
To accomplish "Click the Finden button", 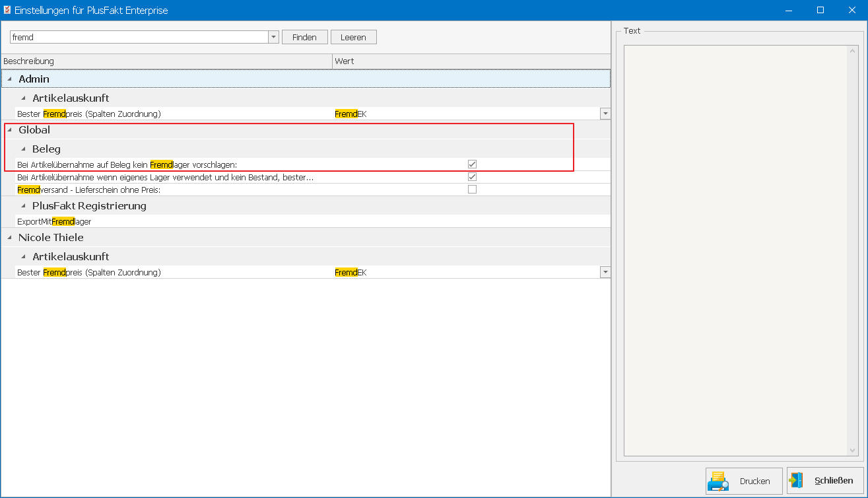I will tap(304, 37).
